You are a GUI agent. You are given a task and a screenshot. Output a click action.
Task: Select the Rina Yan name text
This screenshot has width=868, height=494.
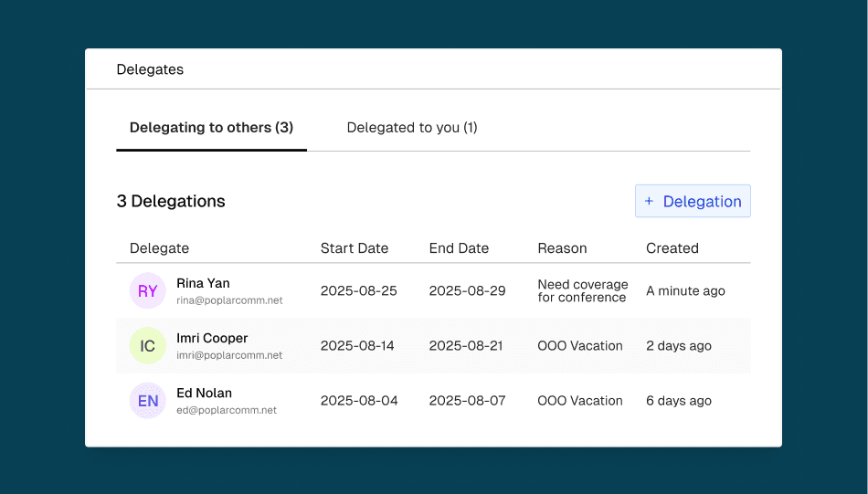point(203,283)
